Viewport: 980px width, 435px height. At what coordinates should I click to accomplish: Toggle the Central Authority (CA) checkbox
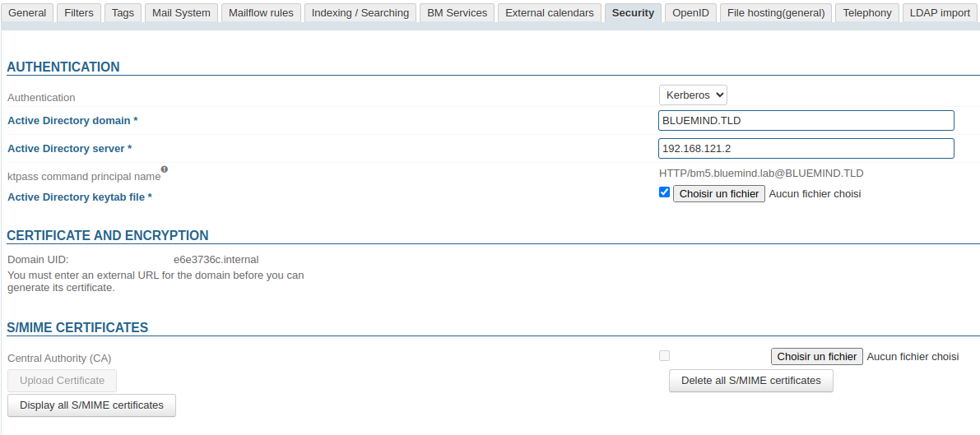pyautogui.click(x=664, y=355)
